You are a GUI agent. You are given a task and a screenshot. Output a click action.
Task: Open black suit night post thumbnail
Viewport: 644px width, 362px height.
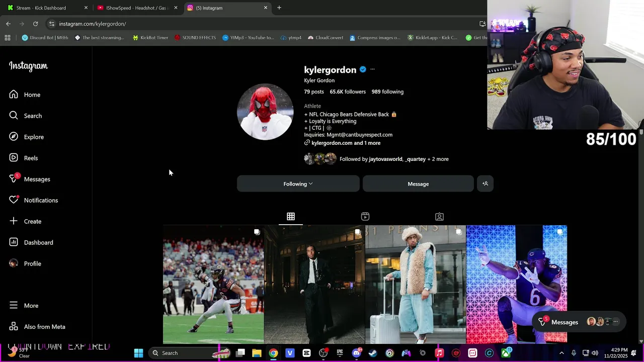click(x=314, y=284)
